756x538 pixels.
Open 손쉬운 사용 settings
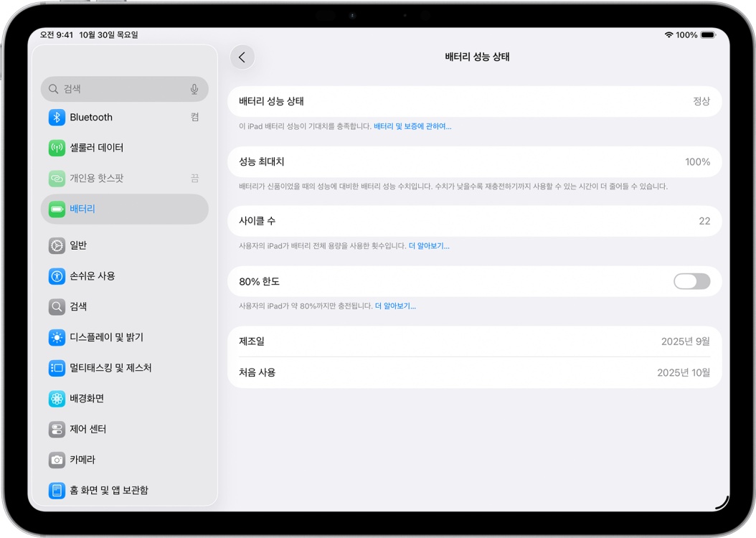pos(124,276)
